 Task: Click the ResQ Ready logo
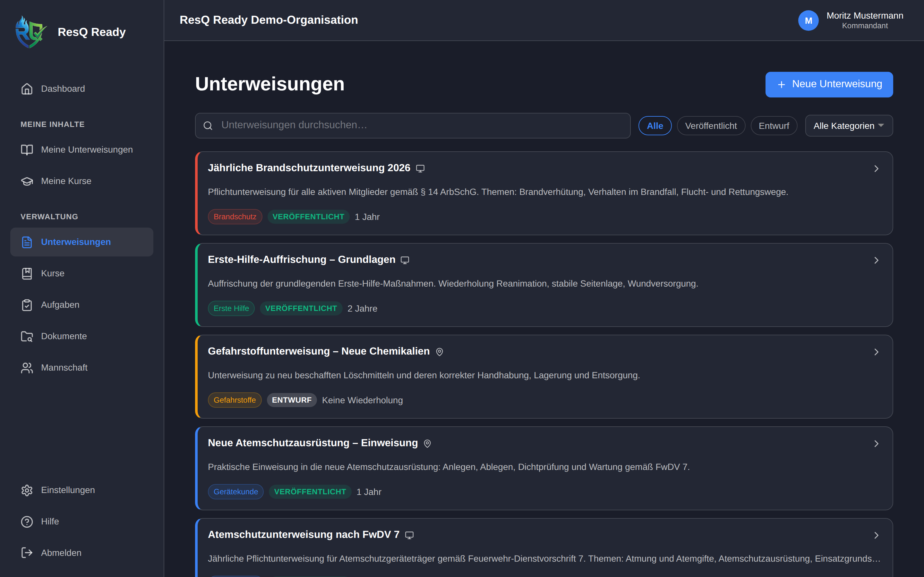(x=31, y=32)
